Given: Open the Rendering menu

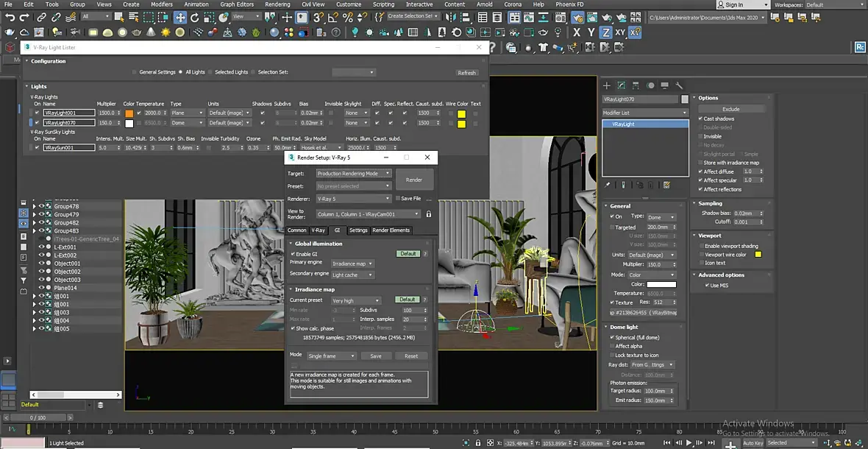Looking at the screenshot, I should point(277,4).
